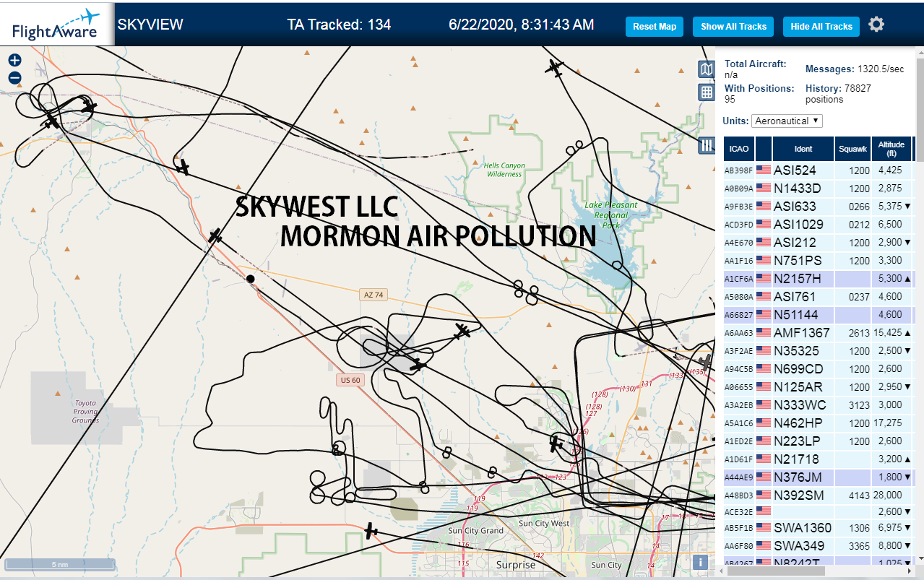Select the aircraft icon west of Sun City Grand
Viewport: 924px width, 580px height.
[371, 531]
